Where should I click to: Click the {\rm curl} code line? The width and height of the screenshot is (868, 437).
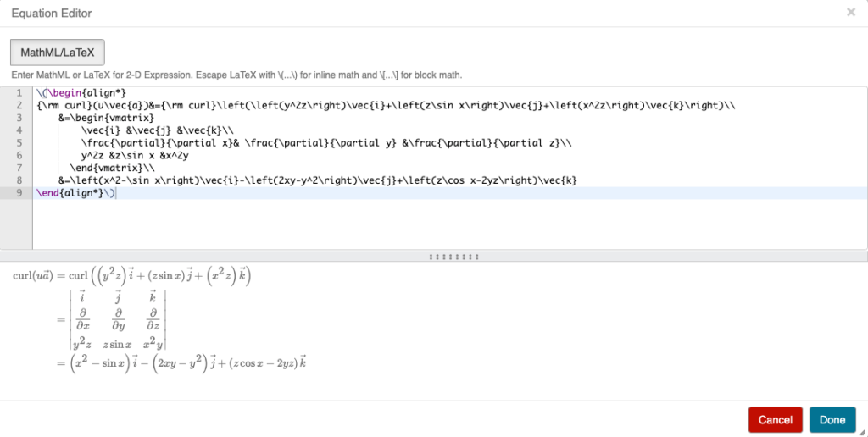point(254,105)
